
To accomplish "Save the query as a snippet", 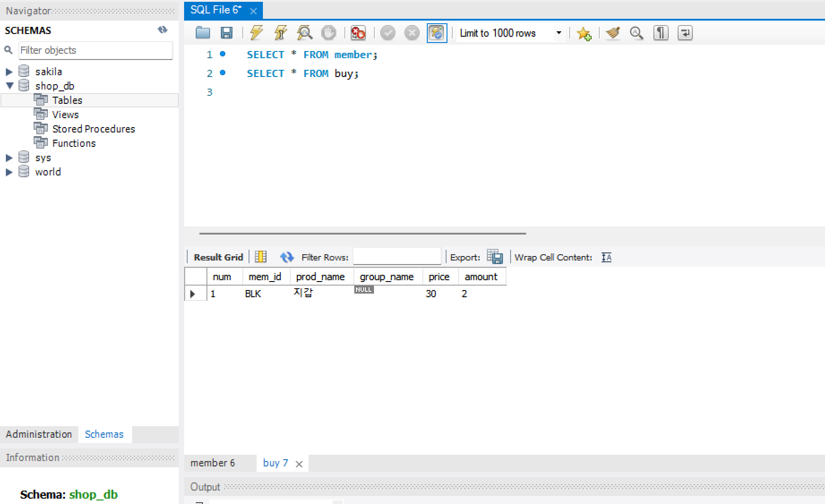I will 584,33.
